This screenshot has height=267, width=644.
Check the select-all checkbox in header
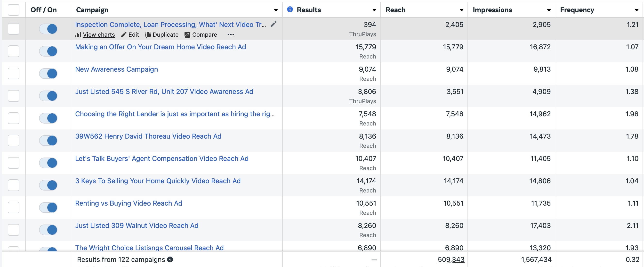[14, 10]
